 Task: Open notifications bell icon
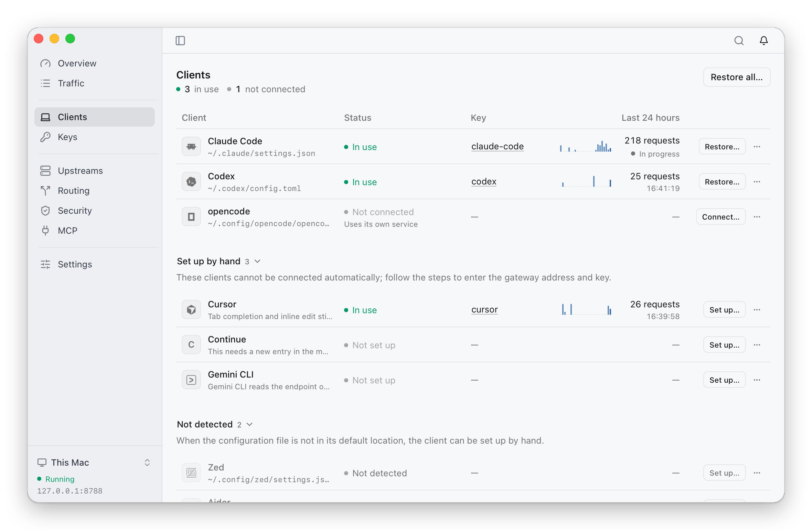click(x=763, y=41)
